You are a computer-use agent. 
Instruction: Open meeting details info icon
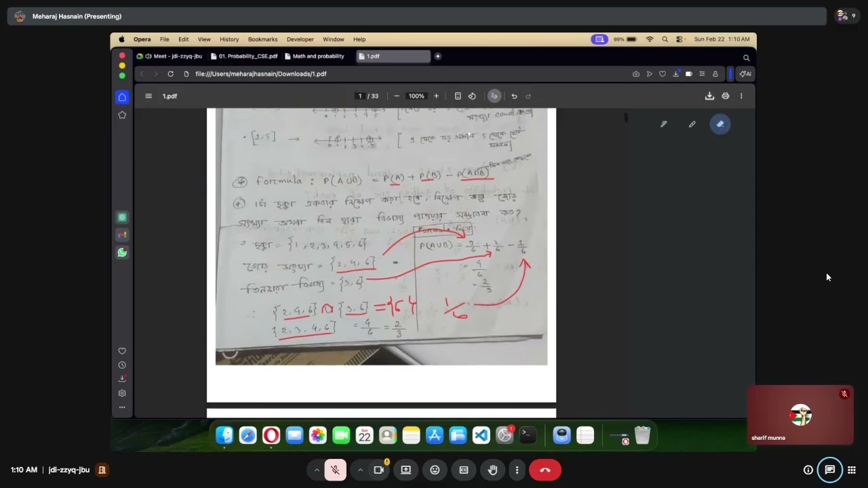(x=808, y=470)
